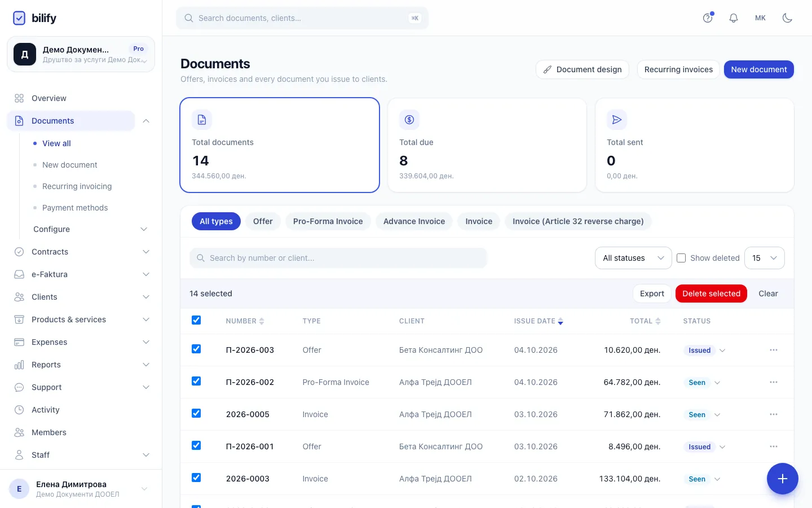Click the floating plus button
The height and width of the screenshot is (508, 812).
pyautogui.click(x=783, y=479)
